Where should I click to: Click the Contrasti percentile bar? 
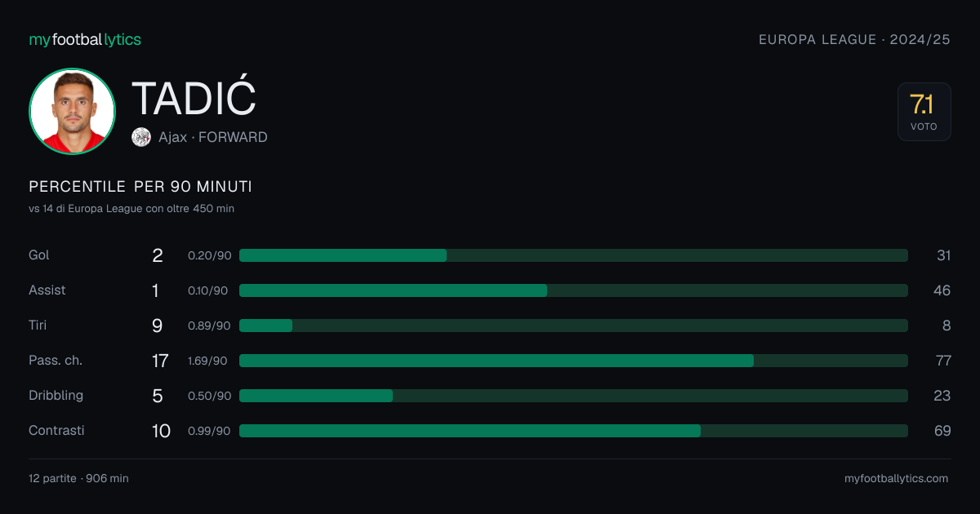pyautogui.click(x=573, y=431)
